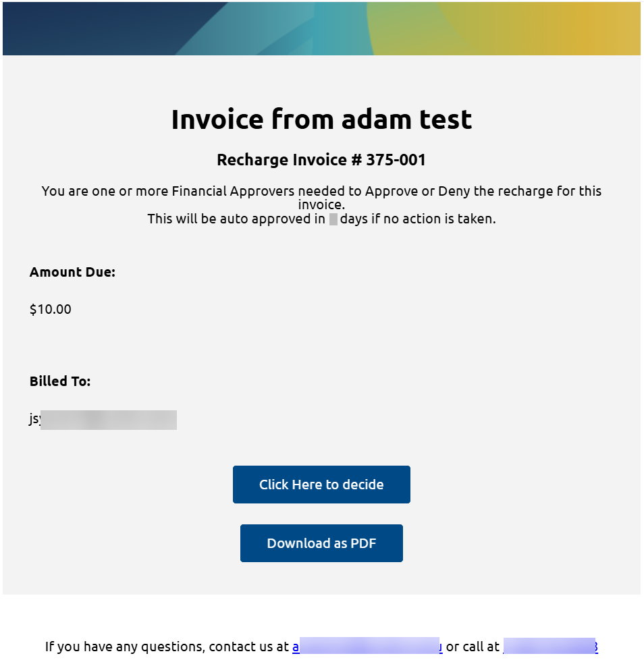Click the 'Recharge Invoice # 375-001' subtitle
644x660 pixels.
tap(321, 160)
